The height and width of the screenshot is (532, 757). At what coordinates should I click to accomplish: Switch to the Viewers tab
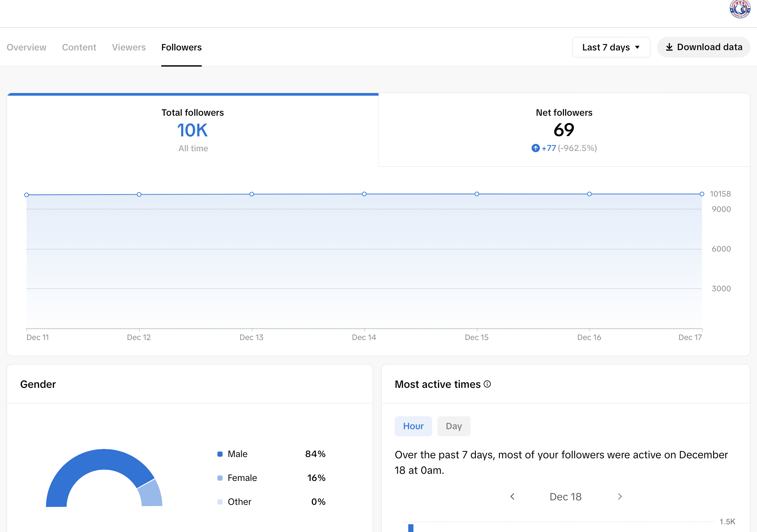click(x=128, y=47)
